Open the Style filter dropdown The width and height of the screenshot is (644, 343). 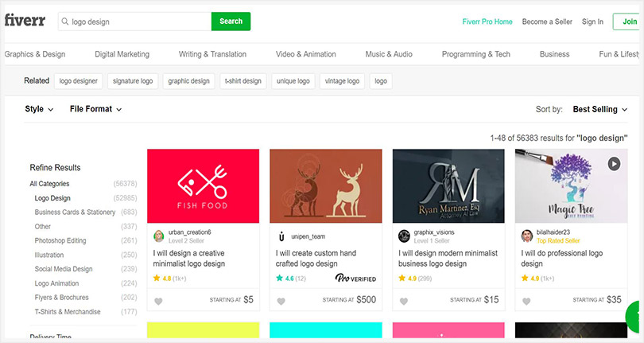click(39, 109)
